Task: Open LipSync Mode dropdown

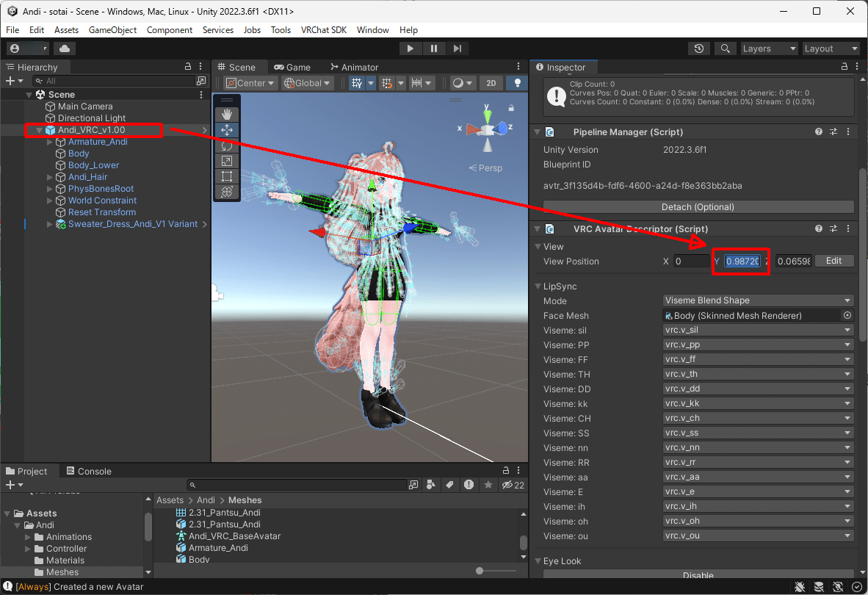Action: coord(758,300)
